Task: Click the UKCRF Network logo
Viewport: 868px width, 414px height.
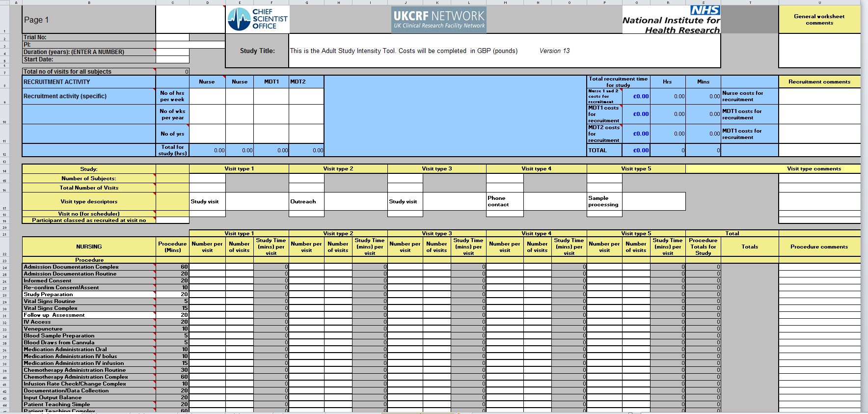Action: click(439, 20)
